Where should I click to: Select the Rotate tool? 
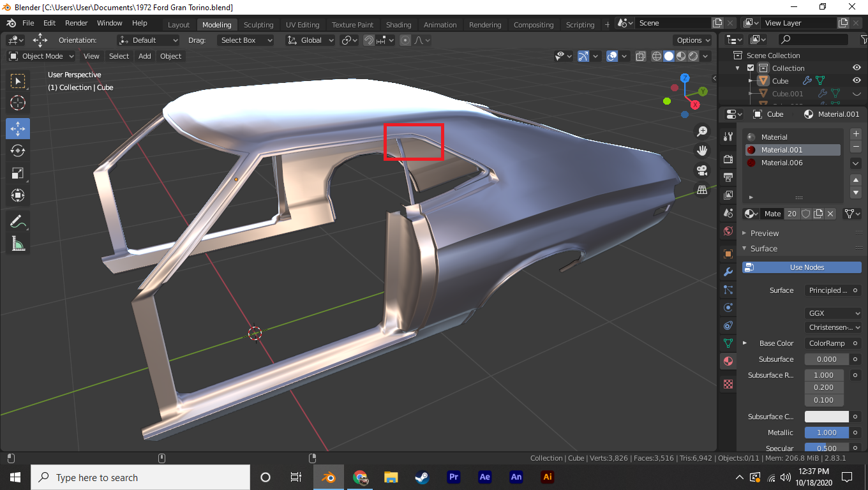pyautogui.click(x=18, y=151)
